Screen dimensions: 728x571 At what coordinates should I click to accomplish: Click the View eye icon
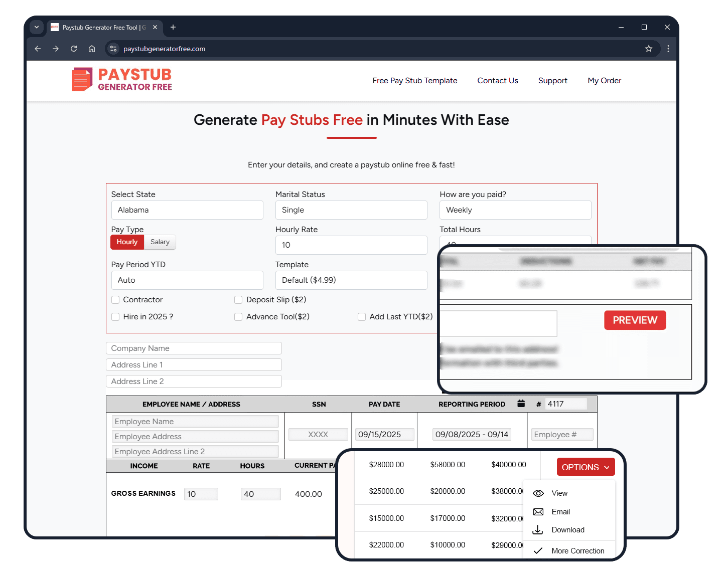tap(538, 493)
